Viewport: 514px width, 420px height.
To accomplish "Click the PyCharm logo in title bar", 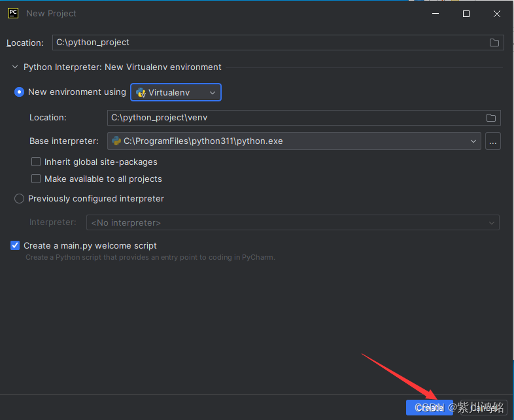I will (x=13, y=13).
